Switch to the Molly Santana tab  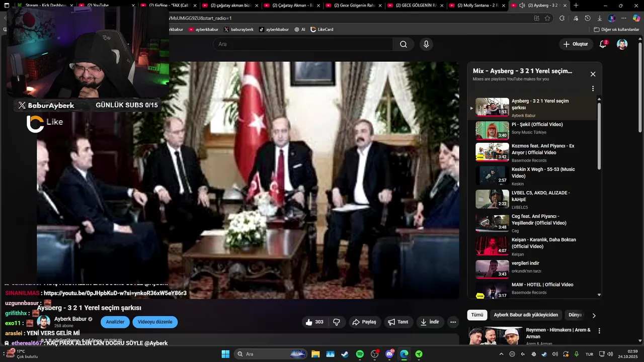478,6
